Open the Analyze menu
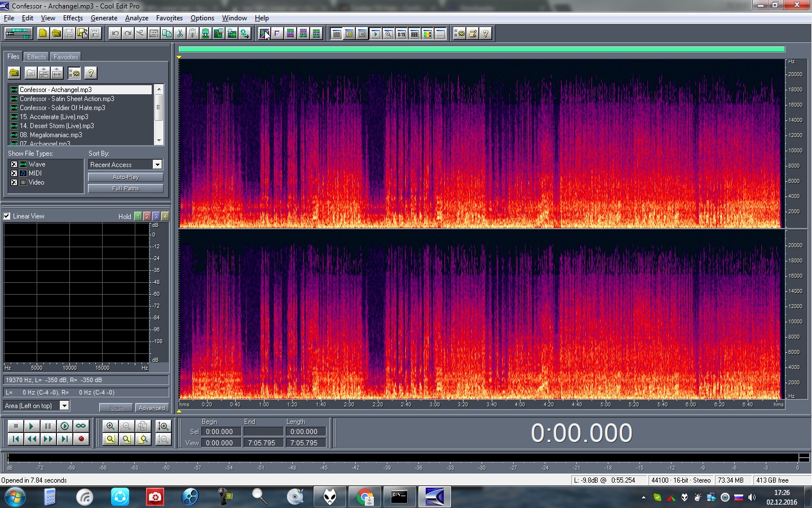 click(x=136, y=18)
